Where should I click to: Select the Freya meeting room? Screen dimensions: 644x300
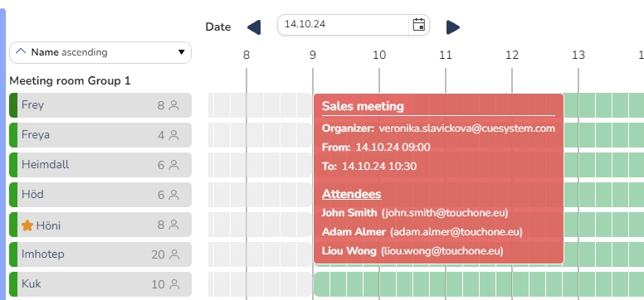(100, 135)
